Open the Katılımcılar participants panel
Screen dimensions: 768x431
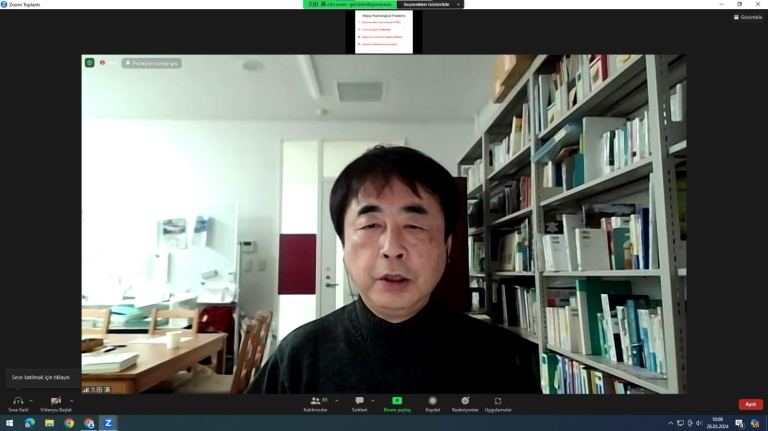pos(316,401)
